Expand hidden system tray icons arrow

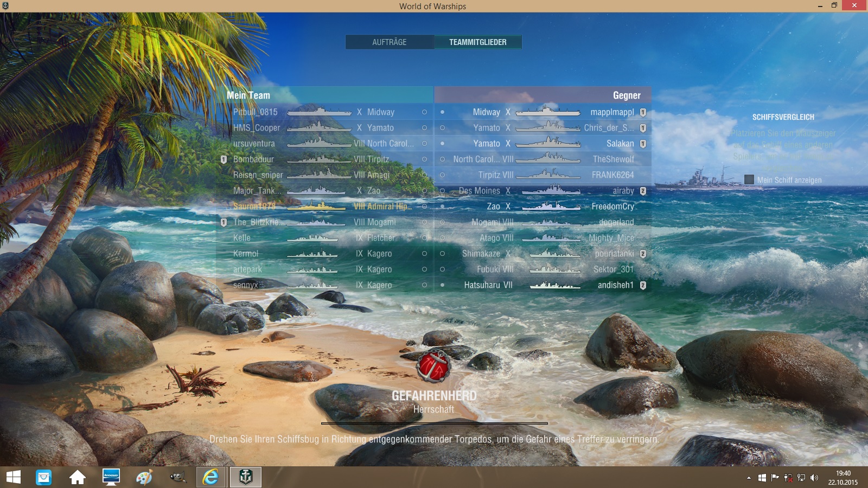(x=749, y=478)
